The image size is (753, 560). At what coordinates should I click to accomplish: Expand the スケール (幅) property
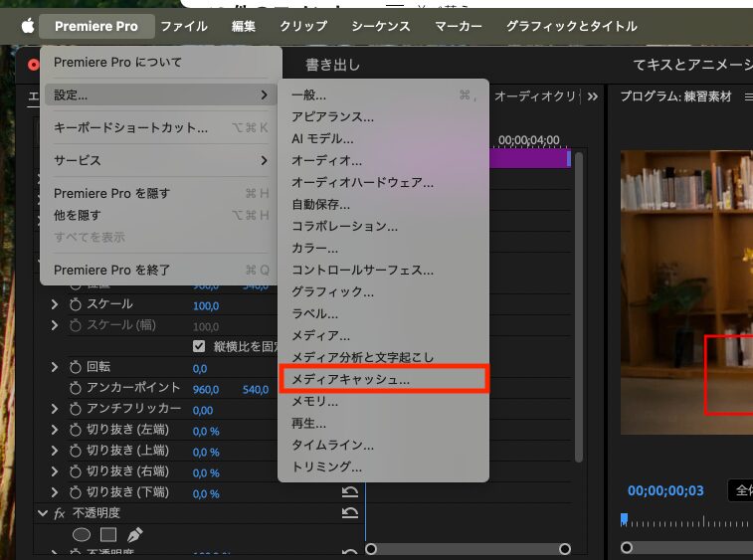55,325
